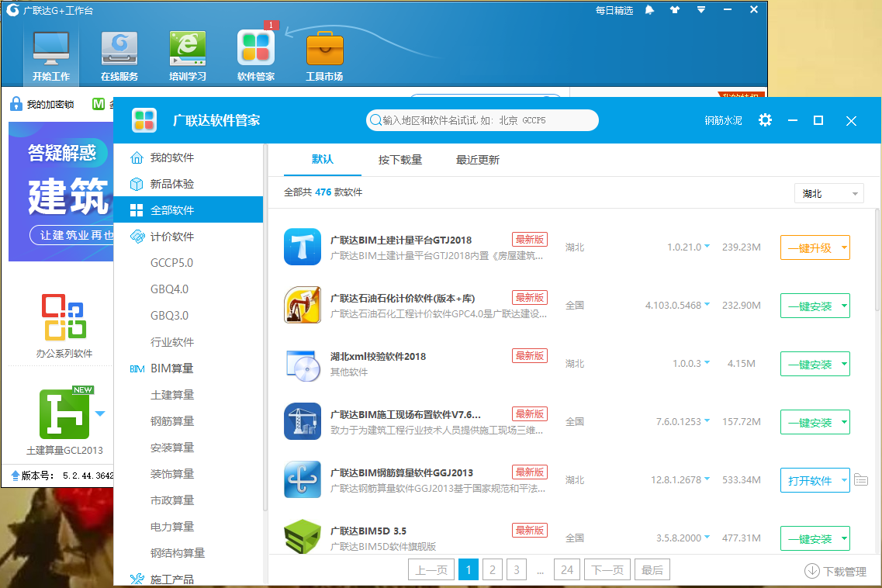Select 计价软件 category in sidebar

(x=189, y=237)
